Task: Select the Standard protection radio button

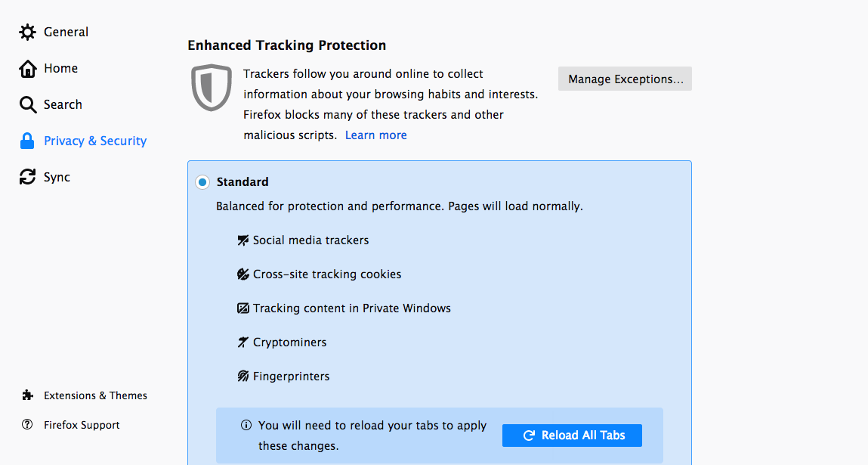Action: [x=202, y=182]
